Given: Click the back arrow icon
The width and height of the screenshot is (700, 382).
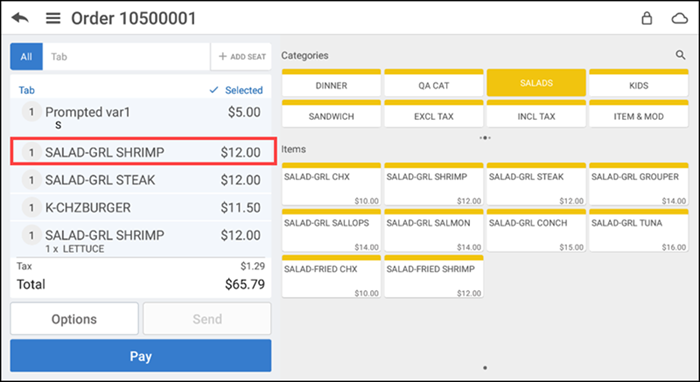Looking at the screenshot, I should pos(20,18).
